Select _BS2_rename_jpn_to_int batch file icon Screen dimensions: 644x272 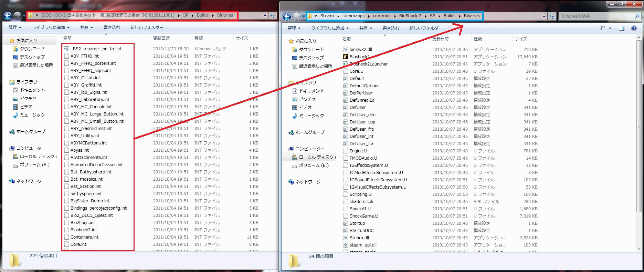[66, 49]
